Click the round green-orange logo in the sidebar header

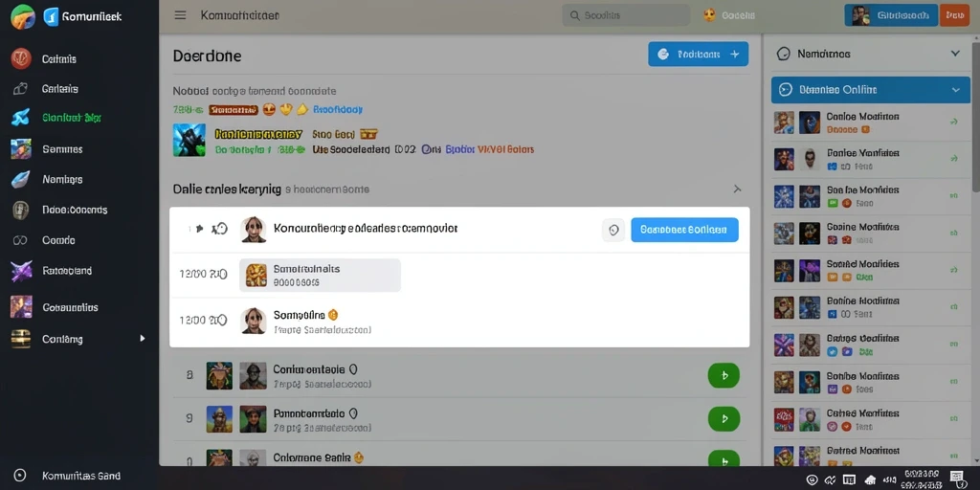tap(23, 16)
